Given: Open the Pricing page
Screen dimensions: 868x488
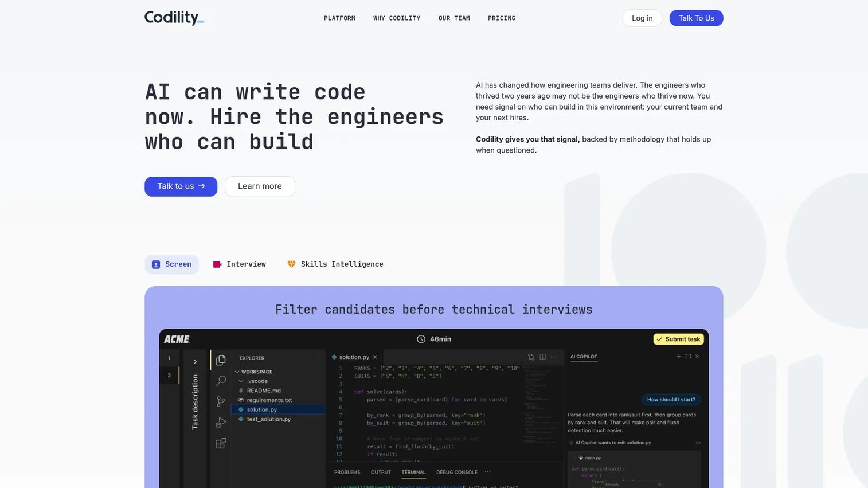Looking at the screenshot, I should pyautogui.click(x=502, y=18).
